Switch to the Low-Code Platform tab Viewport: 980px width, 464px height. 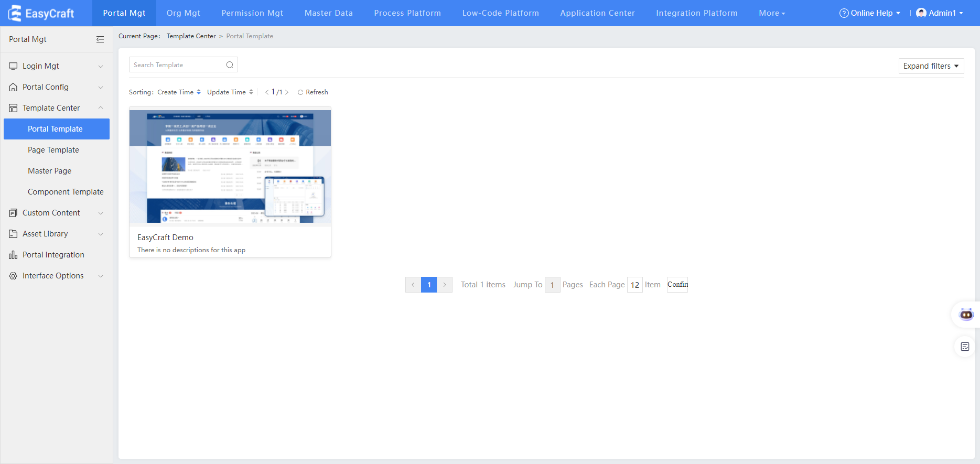click(500, 13)
